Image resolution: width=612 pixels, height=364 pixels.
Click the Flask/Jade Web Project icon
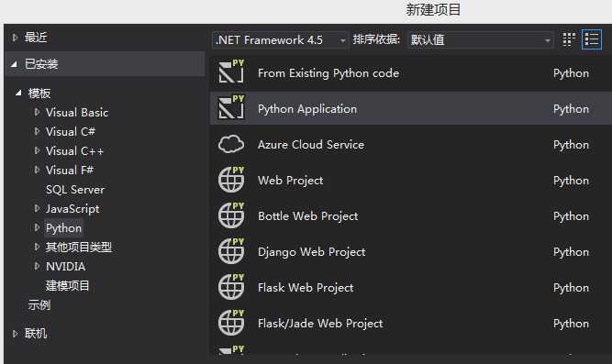(231, 323)
